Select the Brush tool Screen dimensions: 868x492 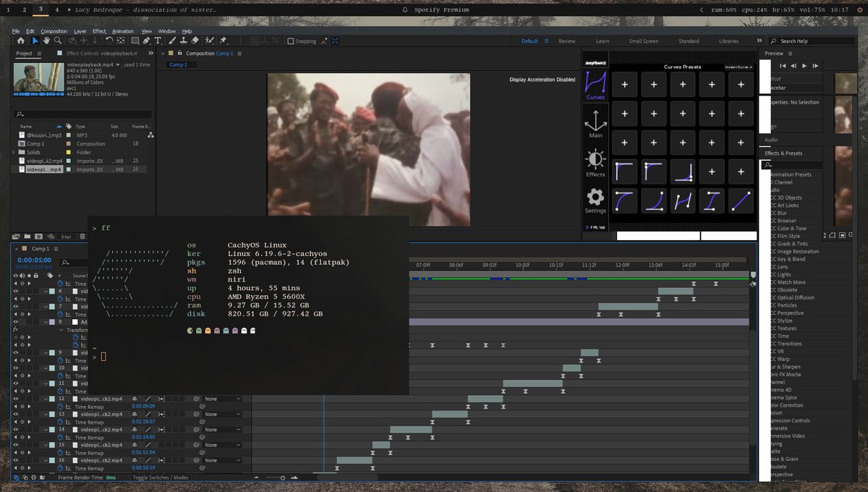pos(171,41)
